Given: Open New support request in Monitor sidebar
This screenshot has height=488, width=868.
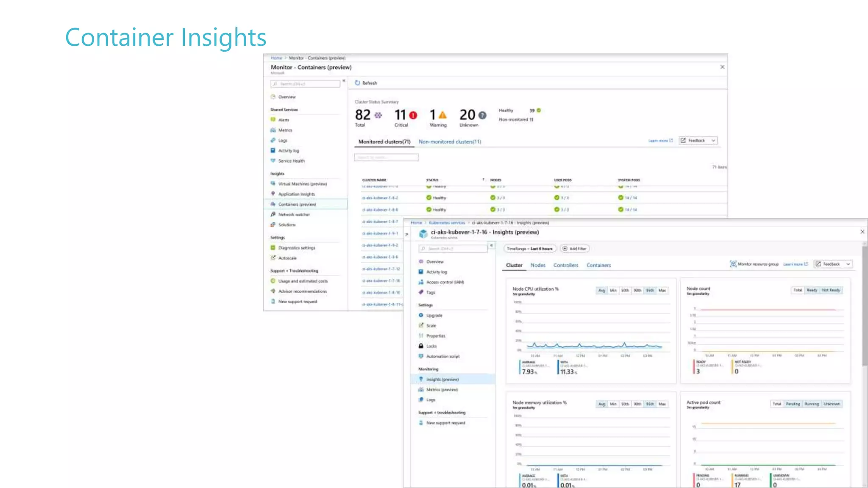Looking at the screenshot, I should 298,302.
